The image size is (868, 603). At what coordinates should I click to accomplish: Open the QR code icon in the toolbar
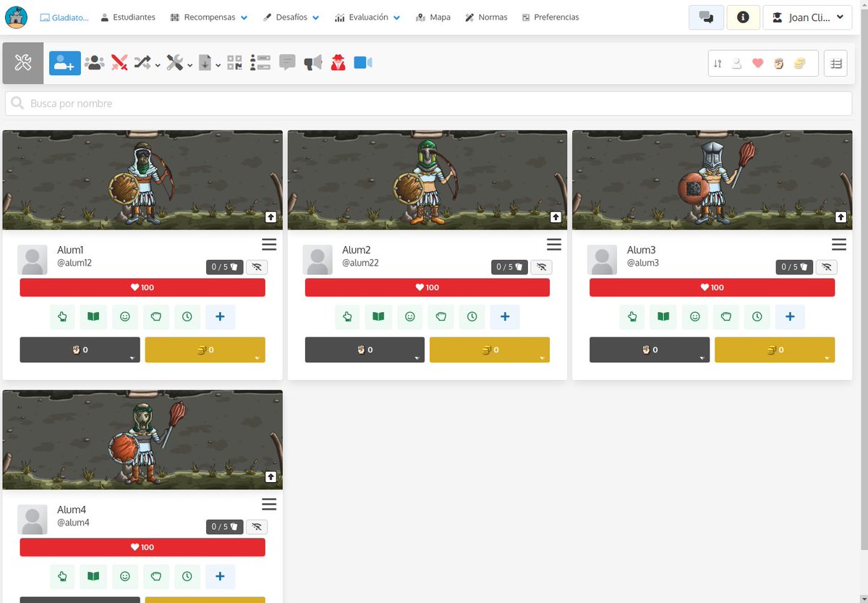coord(234,62)
